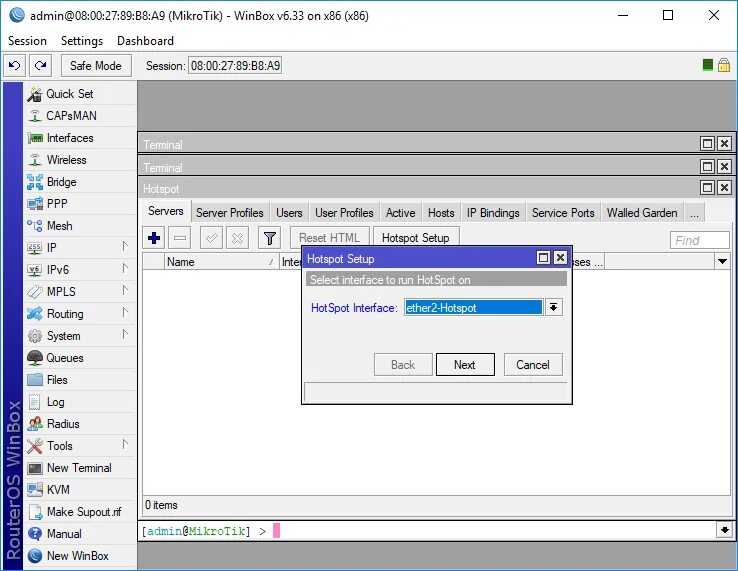Viewport: 738px width, 571px height.
Task: Open HotSpot Interface dropdown arrow
Action: (x=554, y=308)
